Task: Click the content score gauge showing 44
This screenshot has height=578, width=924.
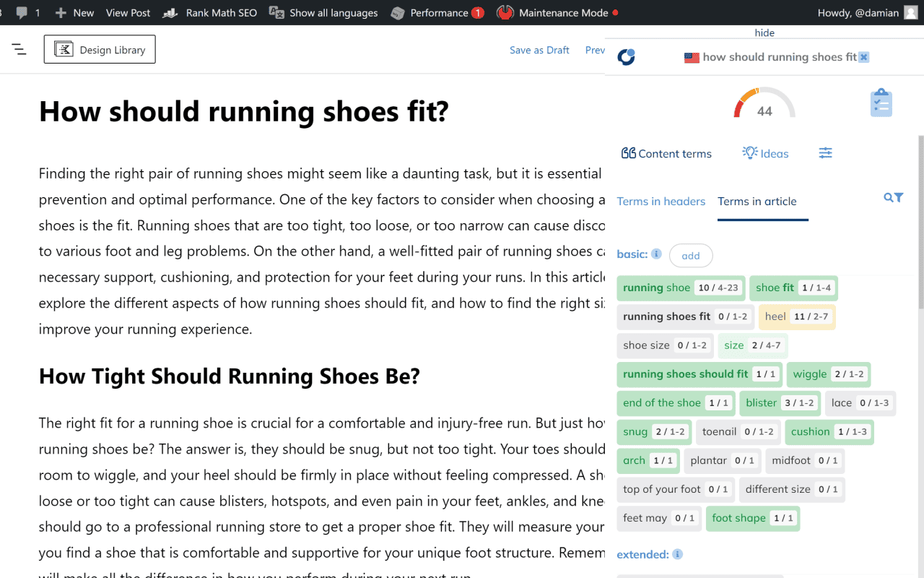Action: 764,103
